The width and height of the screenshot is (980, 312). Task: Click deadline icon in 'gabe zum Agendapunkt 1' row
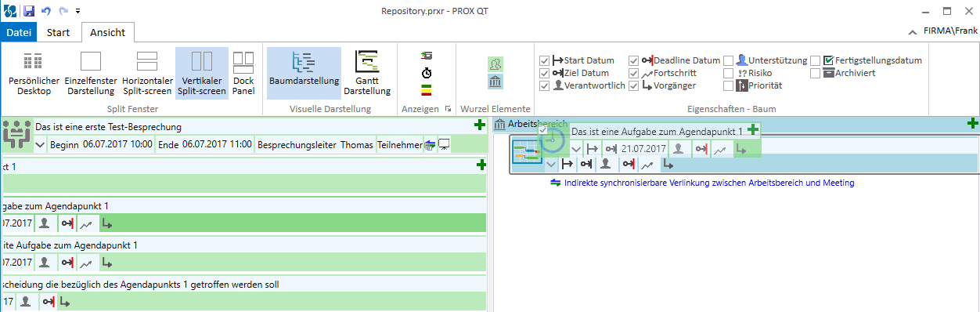click(67, 223)
